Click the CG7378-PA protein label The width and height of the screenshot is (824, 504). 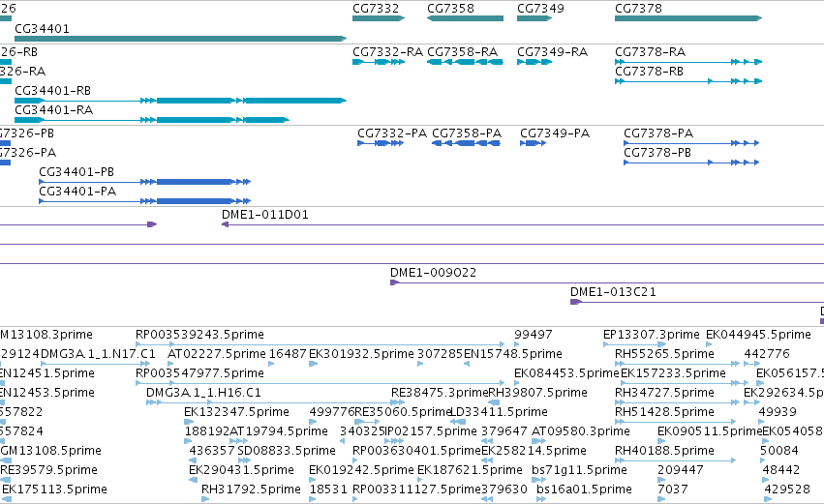pyautogui.click(x=658, y=133)
